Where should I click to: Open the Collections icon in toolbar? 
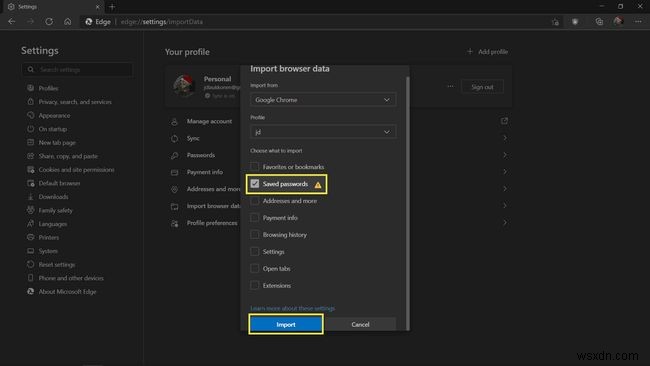click(599, 22)
